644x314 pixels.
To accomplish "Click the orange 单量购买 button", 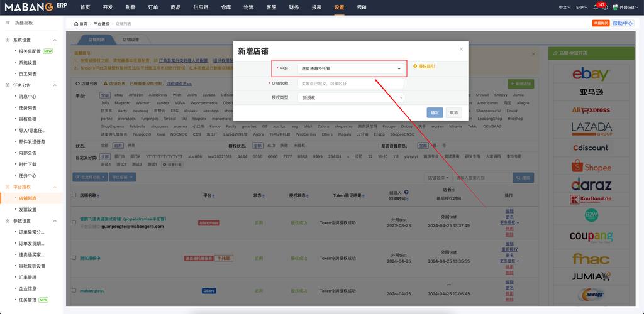I will coord(601,23).
